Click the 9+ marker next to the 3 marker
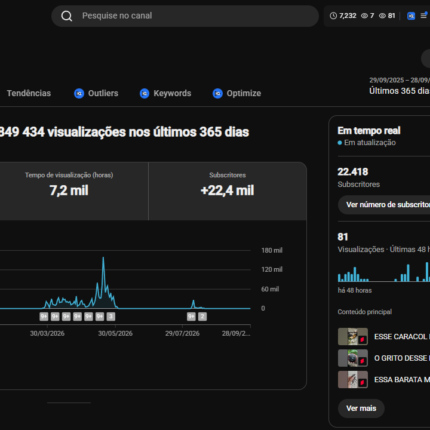This screenshot has height=430, width=430. (100, 316)
